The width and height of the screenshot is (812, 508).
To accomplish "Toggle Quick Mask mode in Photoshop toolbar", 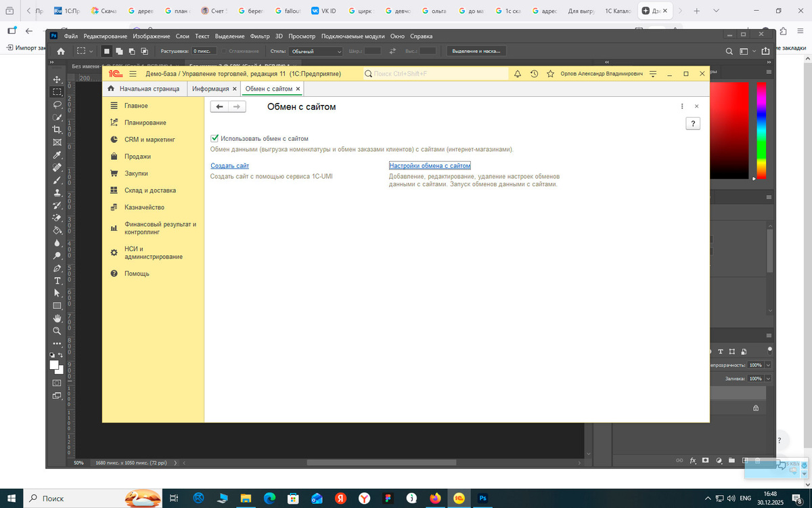I will [x=57, y=383].
